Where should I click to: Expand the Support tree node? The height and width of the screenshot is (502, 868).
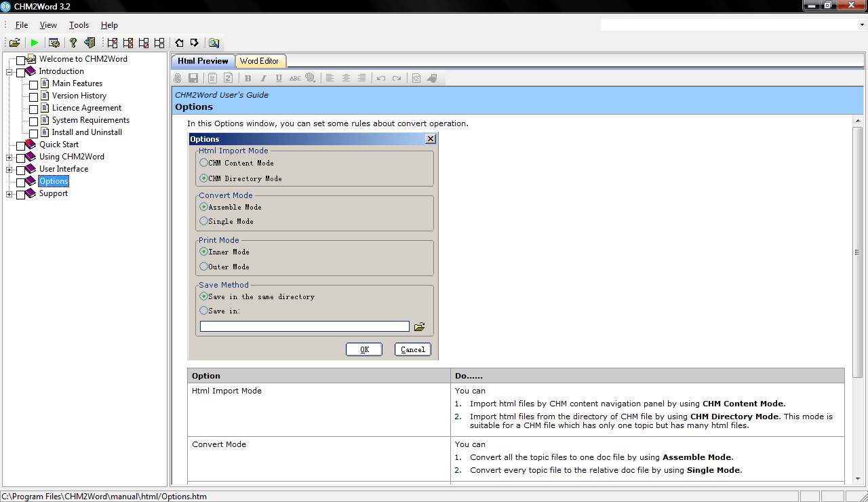pyautogui.click(x=9, y=194)
